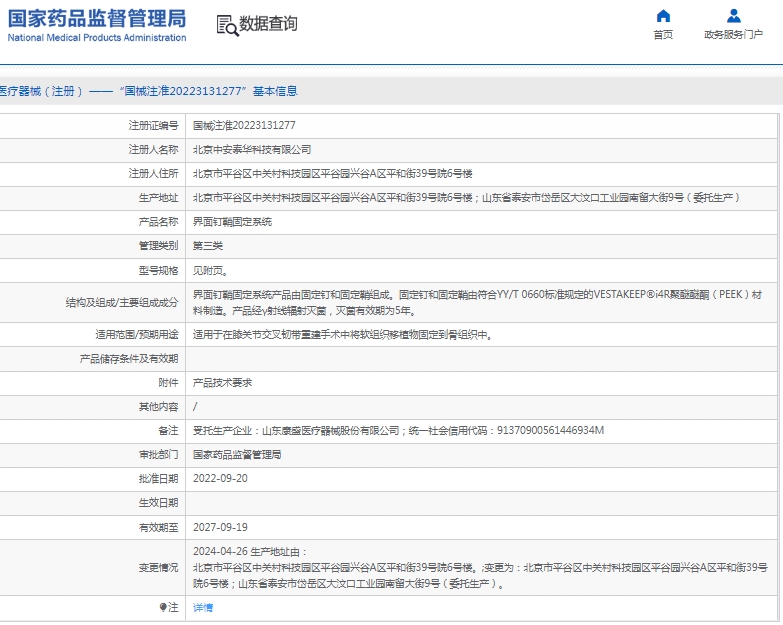This screenshot has height=625, width=783.
Task: Click the 备注 entrusted manufacturer text
Action: coord(398,430)
